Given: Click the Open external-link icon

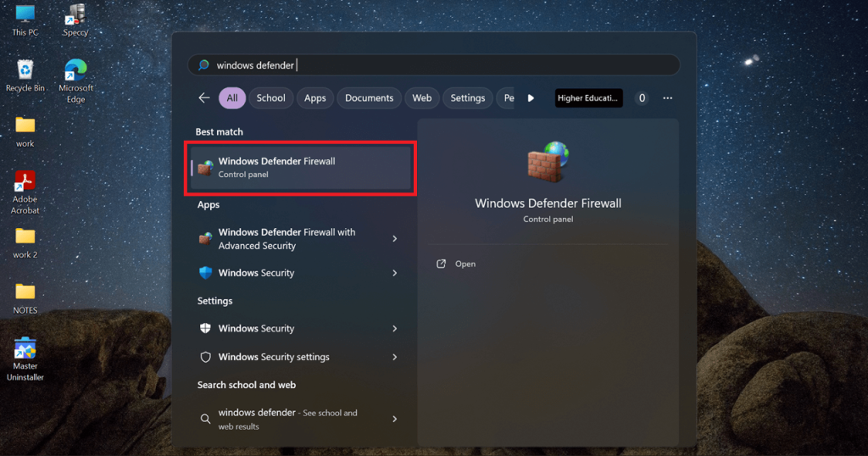Looking at the screenshot, I should 441,264.
